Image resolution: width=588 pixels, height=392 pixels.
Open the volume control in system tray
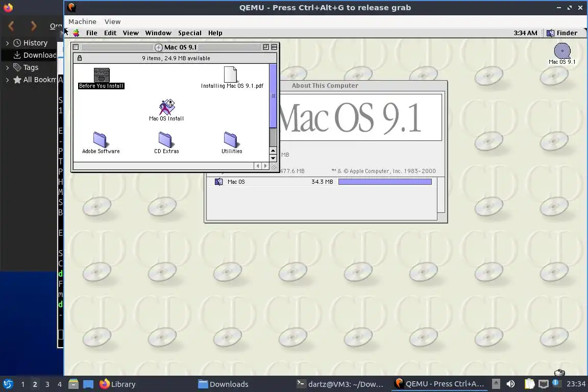click(511, 384)
